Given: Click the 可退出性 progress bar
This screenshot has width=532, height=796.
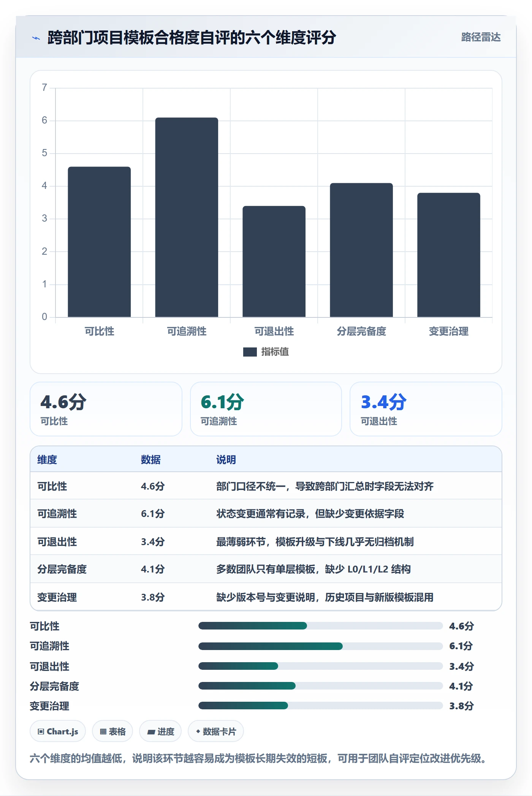Looking at the screenshot, I should point(321,666).
